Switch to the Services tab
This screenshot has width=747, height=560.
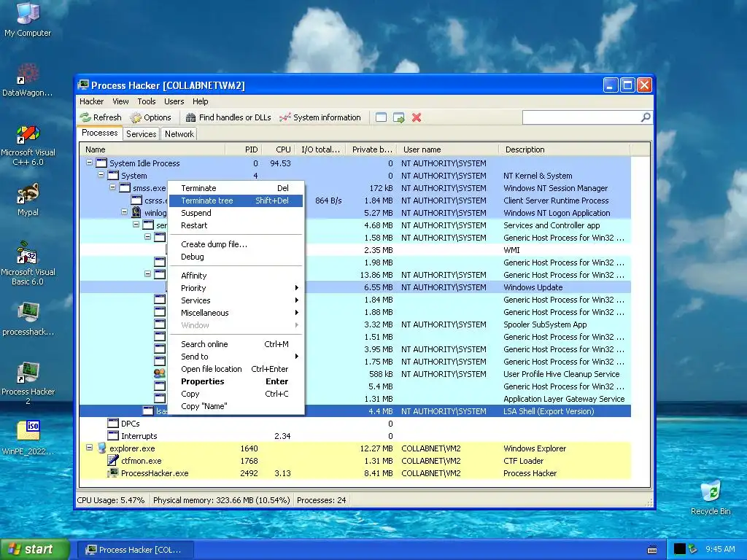pos(141,134)
